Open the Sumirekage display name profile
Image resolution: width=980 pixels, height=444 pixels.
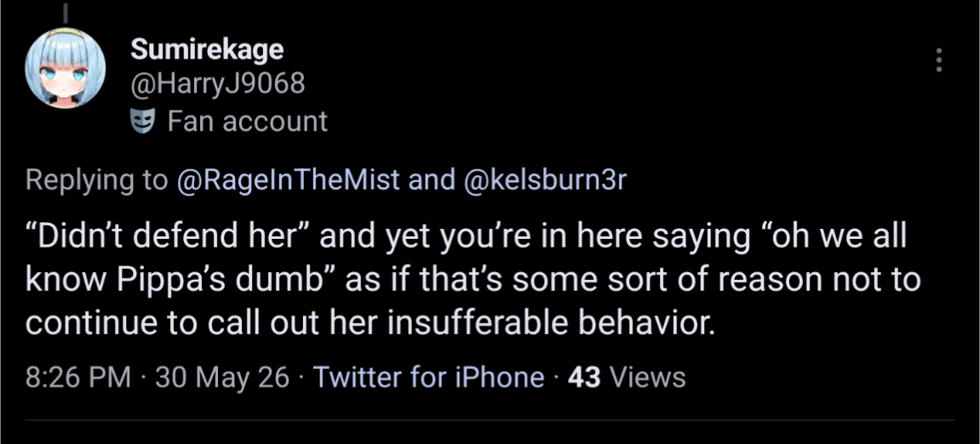[x=207, y=50]
